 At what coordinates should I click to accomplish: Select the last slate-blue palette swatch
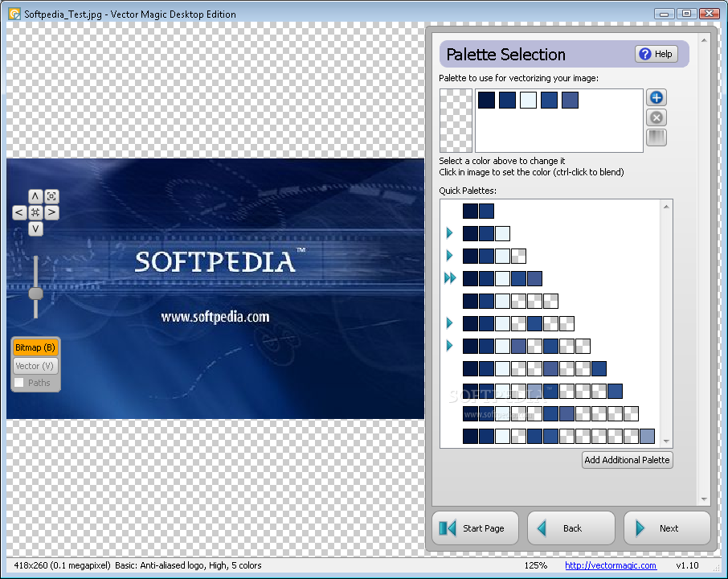pos(570,100)
